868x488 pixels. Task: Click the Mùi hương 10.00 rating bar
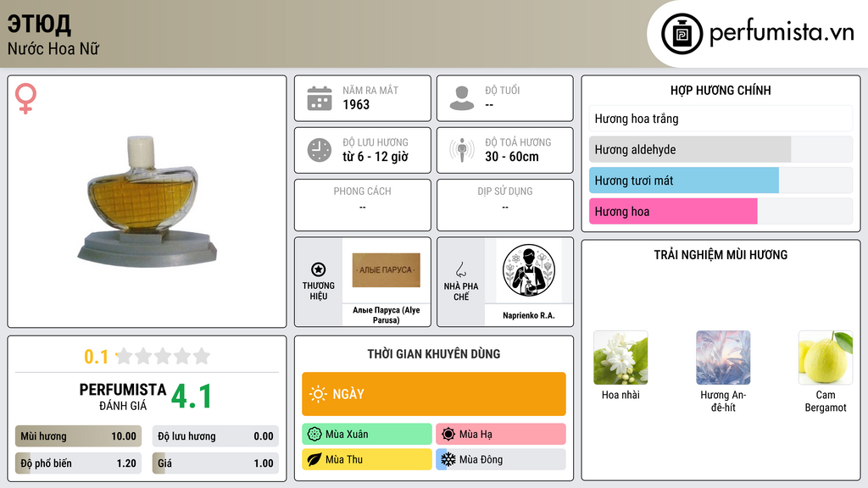click(78, 436)
